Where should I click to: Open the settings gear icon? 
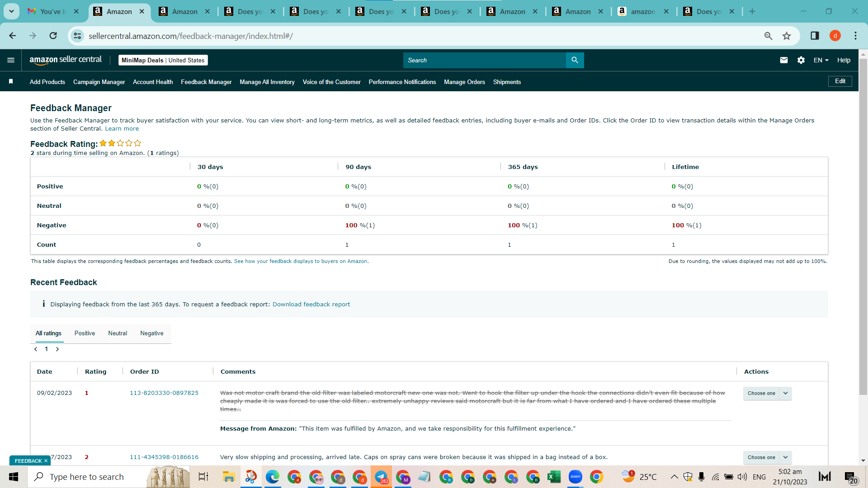(801, 60)
